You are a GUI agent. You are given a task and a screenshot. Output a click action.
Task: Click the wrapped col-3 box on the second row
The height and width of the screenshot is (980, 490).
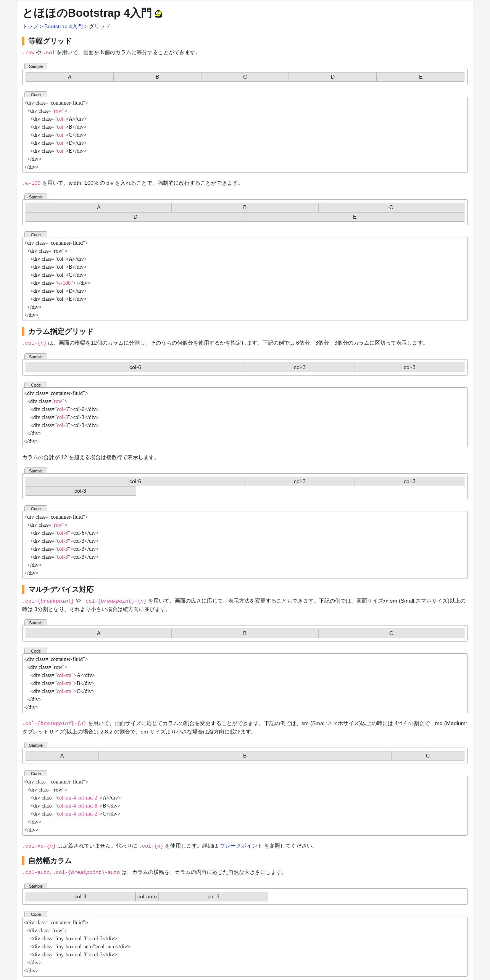81,491
